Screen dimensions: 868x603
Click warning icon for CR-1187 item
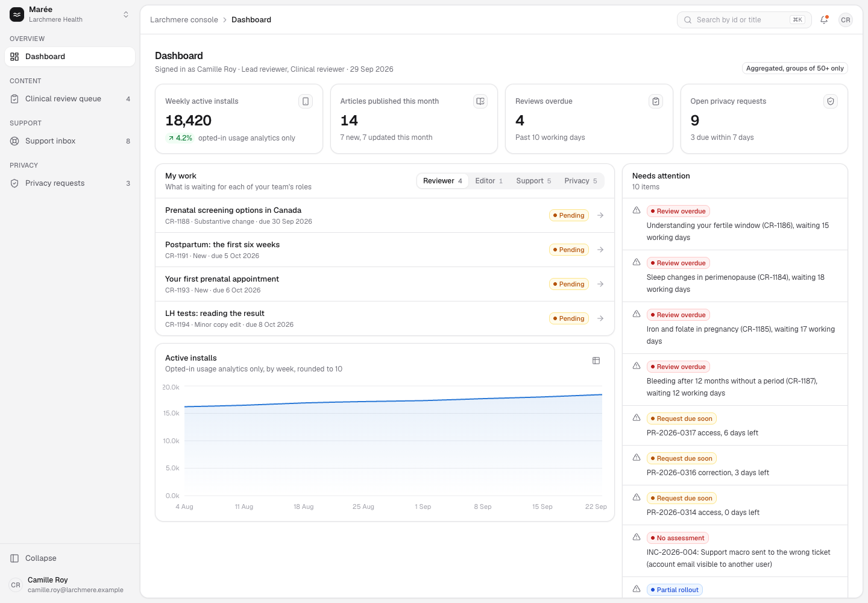[x=637, y=366]
